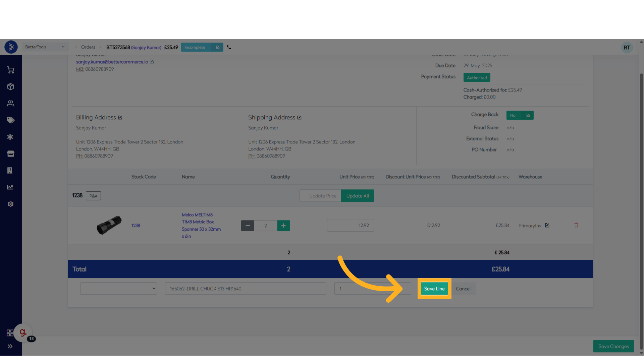
Task: Click the unit price field showing 12.92
Action: tap(350, 226)
